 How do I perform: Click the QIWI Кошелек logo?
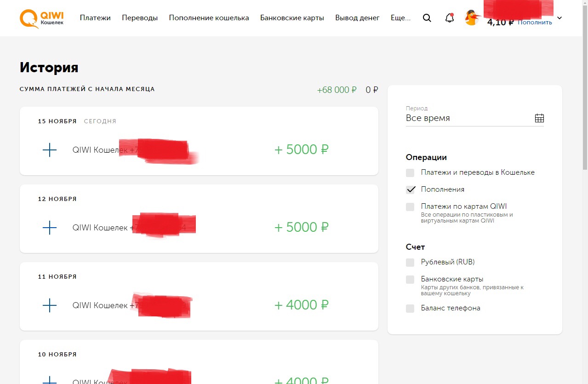42,18
